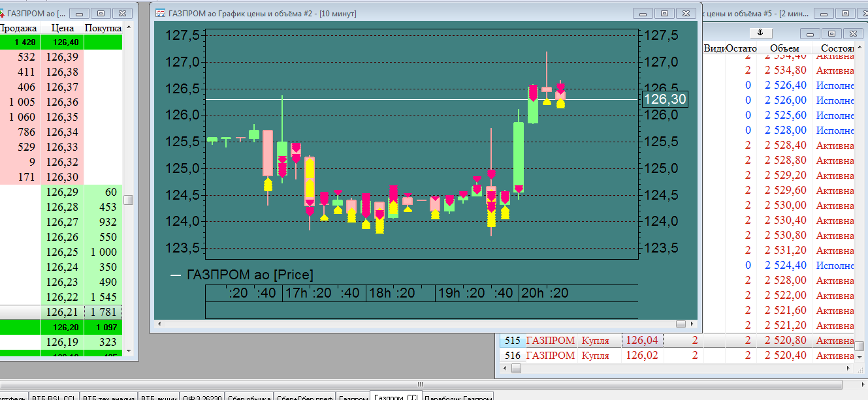This screenshot has width=868, height=400.
Task: Click orders table horizontal scrollbar left arrow
Action: [x=504, y=369]
